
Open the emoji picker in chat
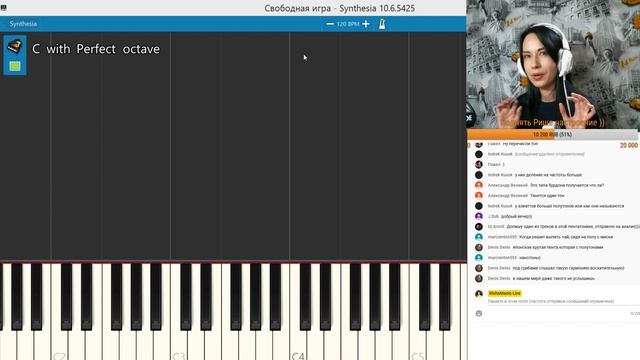tap(479, 313)
